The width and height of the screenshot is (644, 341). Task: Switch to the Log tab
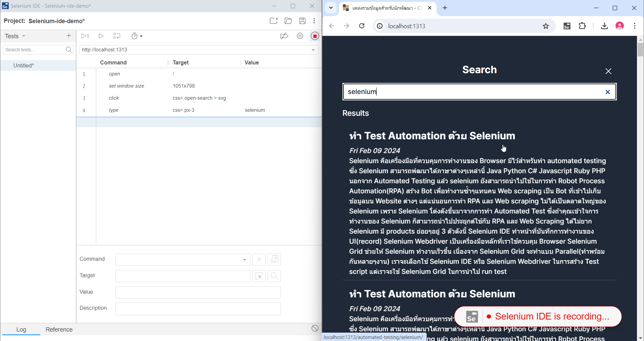[x=21, y=330]
